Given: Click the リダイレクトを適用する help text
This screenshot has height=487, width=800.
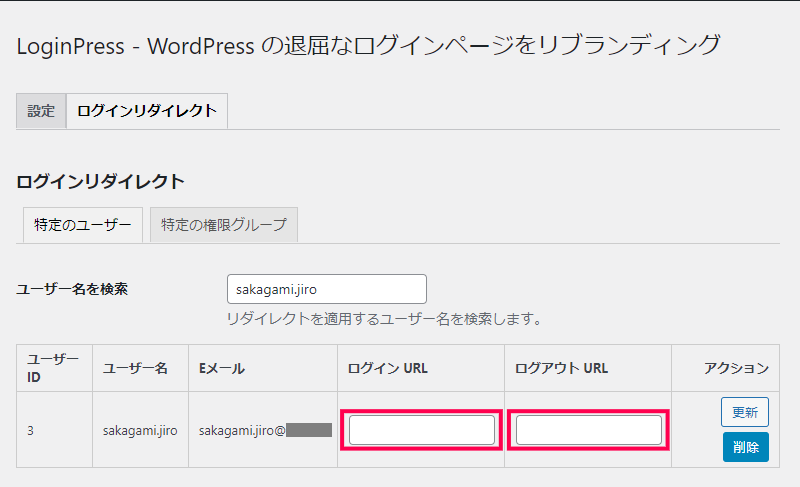Looking at the screenshot, I should (x=385, y=319).
